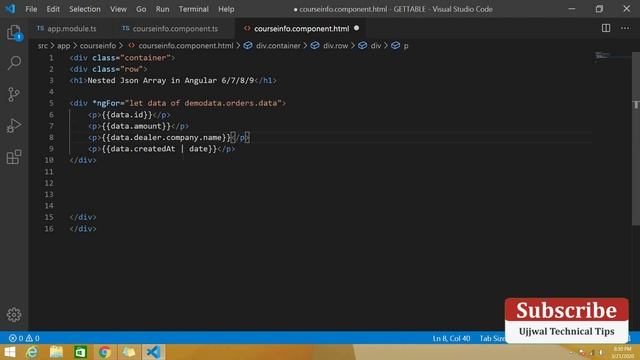Open the Explorer view in activity bar
Viewport: 640px width, 360px height.
14,32
